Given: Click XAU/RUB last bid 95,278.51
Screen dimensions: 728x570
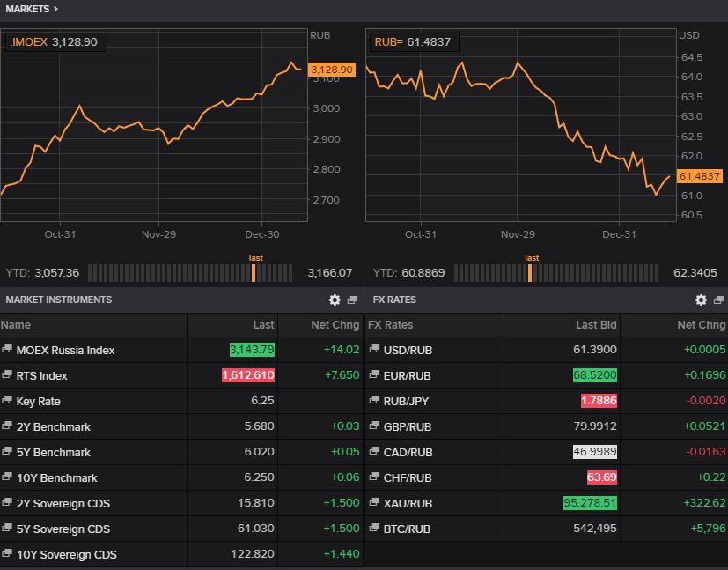Looking at the screenshot, I should tap(590, 503).
